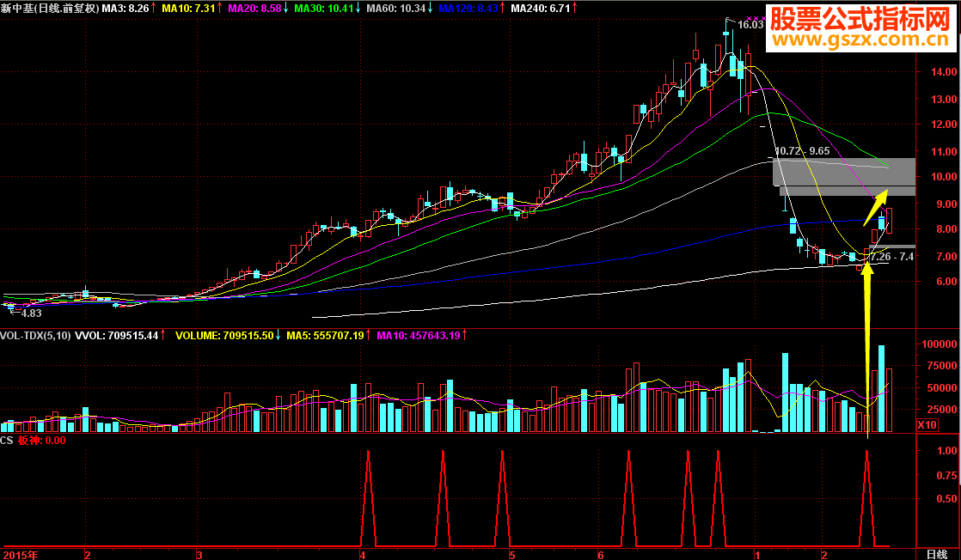The image size is (961, 560).
Task: Click the CS signal spike above month 4
Action: (369, 497)
